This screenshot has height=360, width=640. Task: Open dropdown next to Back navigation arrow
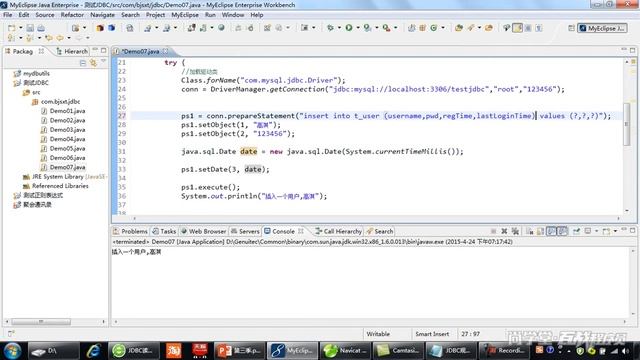pos(69,38)
